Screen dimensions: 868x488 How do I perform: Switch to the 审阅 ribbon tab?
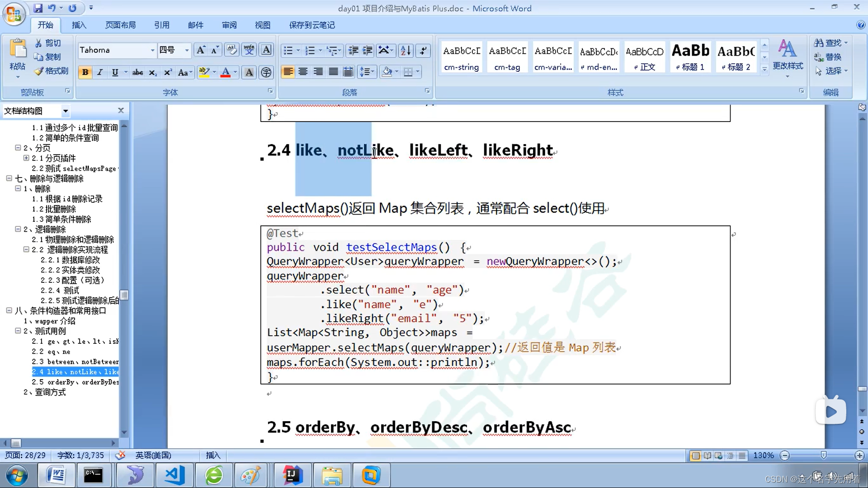[229, 25]
